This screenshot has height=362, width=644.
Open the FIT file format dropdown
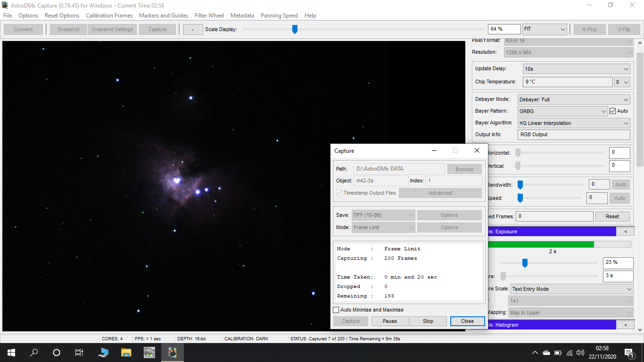coord(545,29)
